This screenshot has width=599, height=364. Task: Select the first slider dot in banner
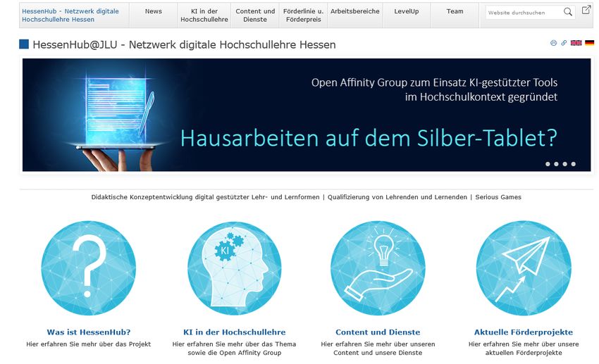coord(548,164)
